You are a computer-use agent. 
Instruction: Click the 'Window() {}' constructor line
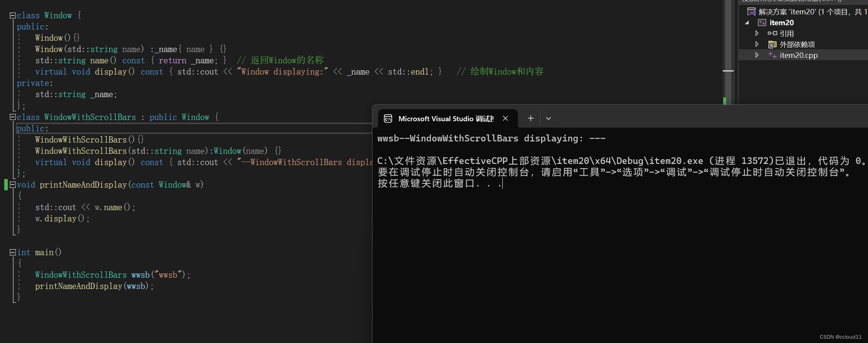pos(57,38)
